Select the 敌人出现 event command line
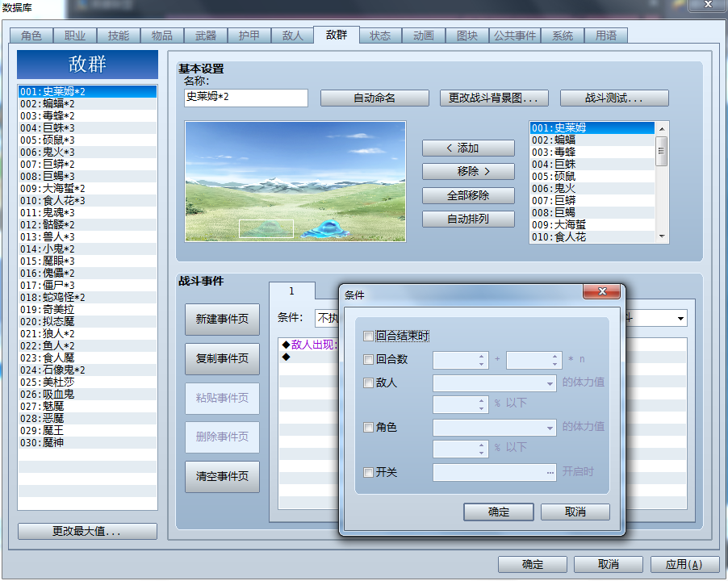Image resolution: width=728 pixels, height=581 pixels. [x=310, y=345]
